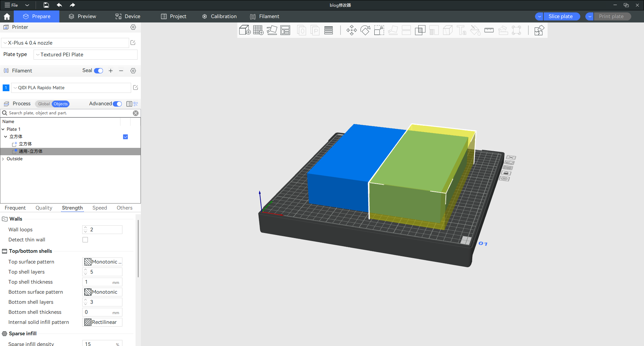Select the Rotate tool

(x=365, y=30)
